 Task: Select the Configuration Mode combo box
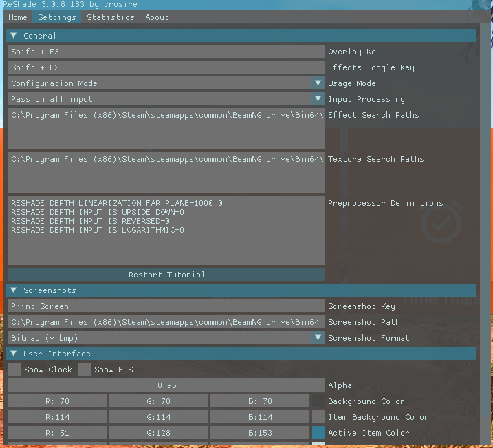point(166,83)
